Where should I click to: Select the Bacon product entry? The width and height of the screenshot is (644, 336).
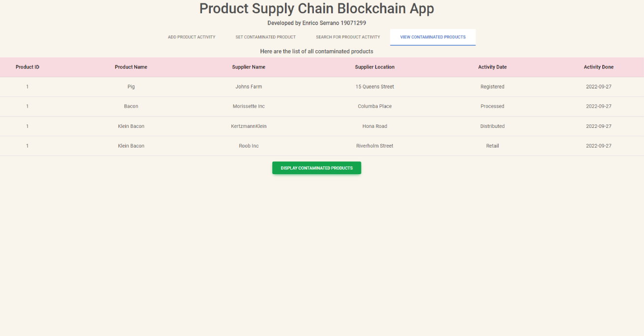click(131, 106)
